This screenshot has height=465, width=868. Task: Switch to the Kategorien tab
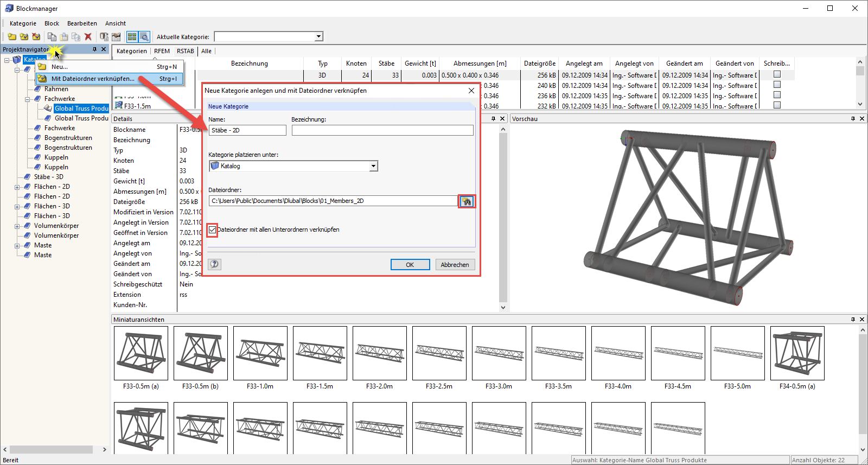(x=131, y=51)
